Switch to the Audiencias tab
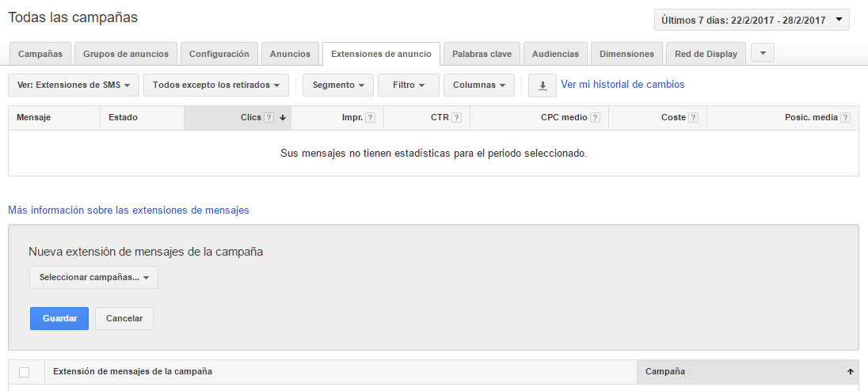 (x=555, y=54)
